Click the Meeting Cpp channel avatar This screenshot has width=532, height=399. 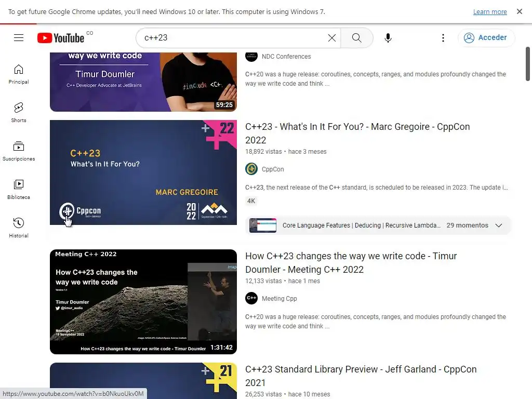click(251, 298)
